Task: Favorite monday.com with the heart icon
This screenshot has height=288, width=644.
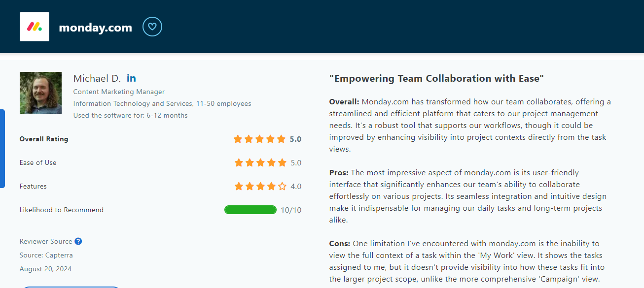Action: click(x=152, y=27)
